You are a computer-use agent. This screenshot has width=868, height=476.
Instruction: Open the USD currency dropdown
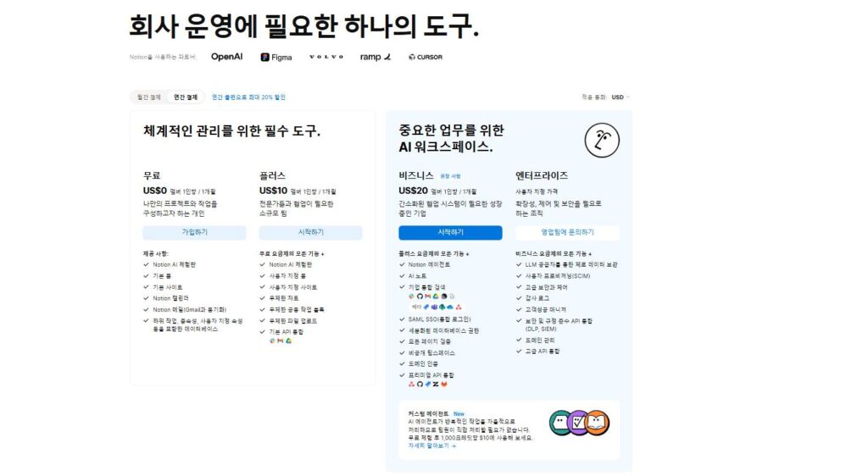point(620,97)
